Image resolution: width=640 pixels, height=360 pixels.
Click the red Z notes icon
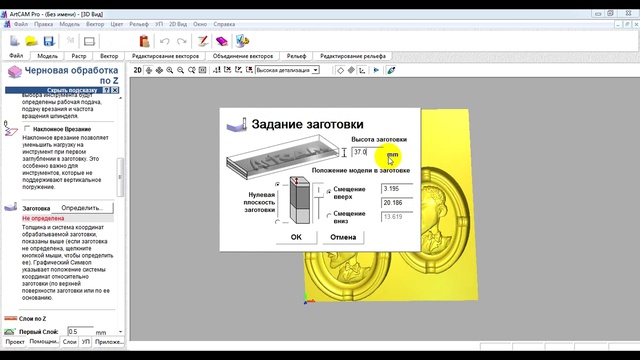202,41
